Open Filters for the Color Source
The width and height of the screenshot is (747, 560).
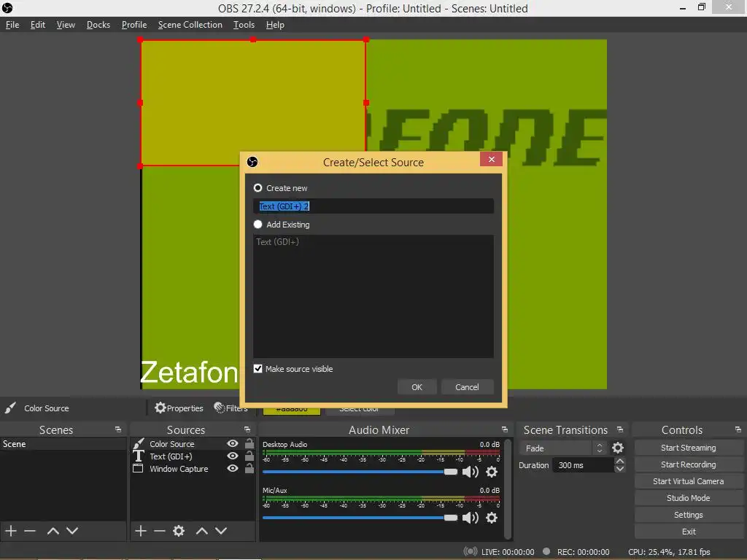231,408
